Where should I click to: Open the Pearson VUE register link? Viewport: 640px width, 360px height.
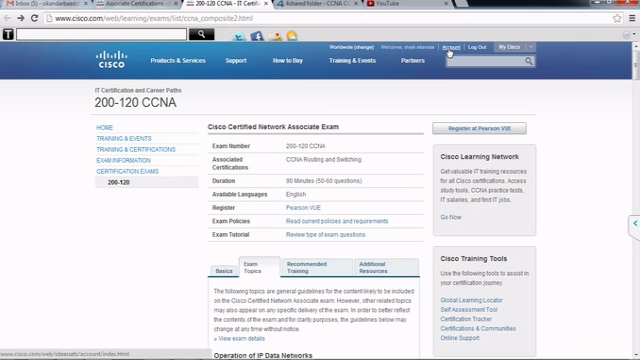tap(303, 208)
